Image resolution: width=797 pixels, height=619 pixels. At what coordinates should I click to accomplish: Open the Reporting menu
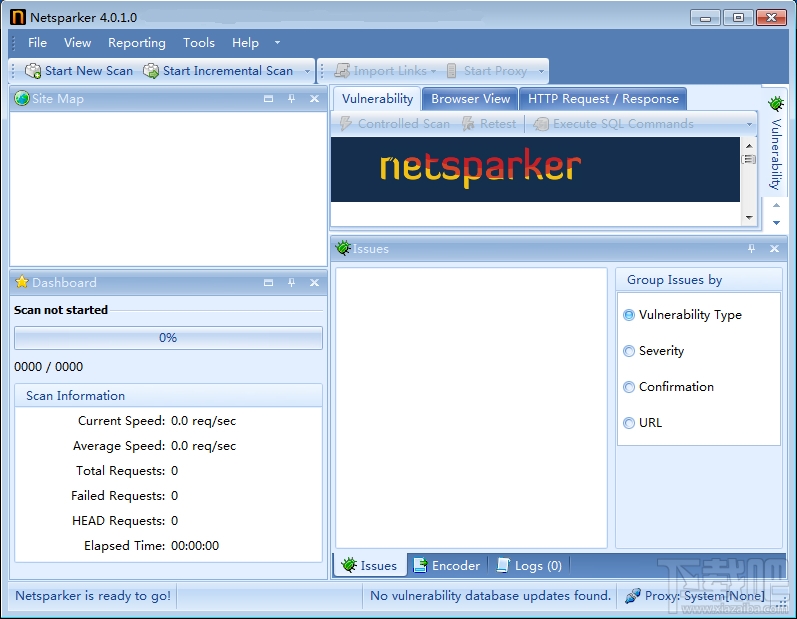click(x=137, y=43)
